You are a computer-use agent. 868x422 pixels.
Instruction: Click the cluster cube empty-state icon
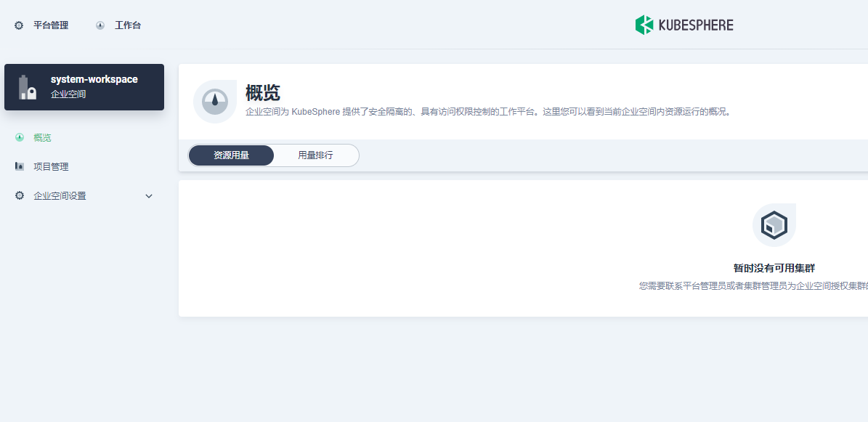click(774, 225)
